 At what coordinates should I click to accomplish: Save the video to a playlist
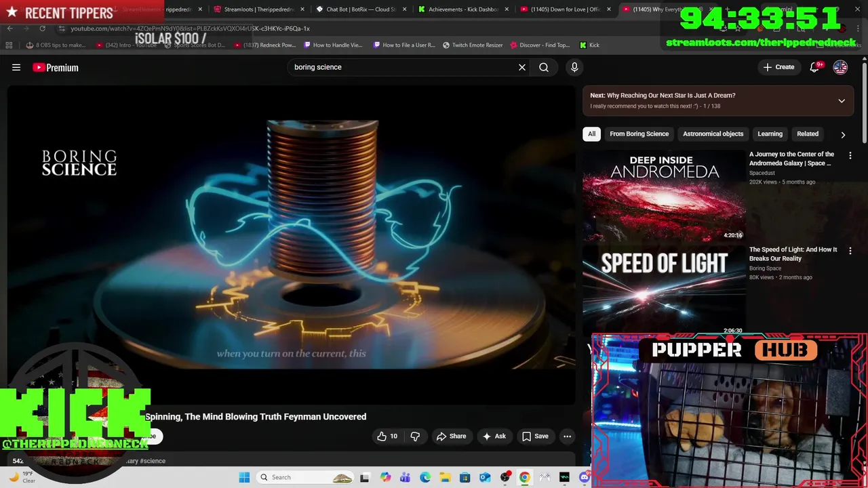pos(534,436)
